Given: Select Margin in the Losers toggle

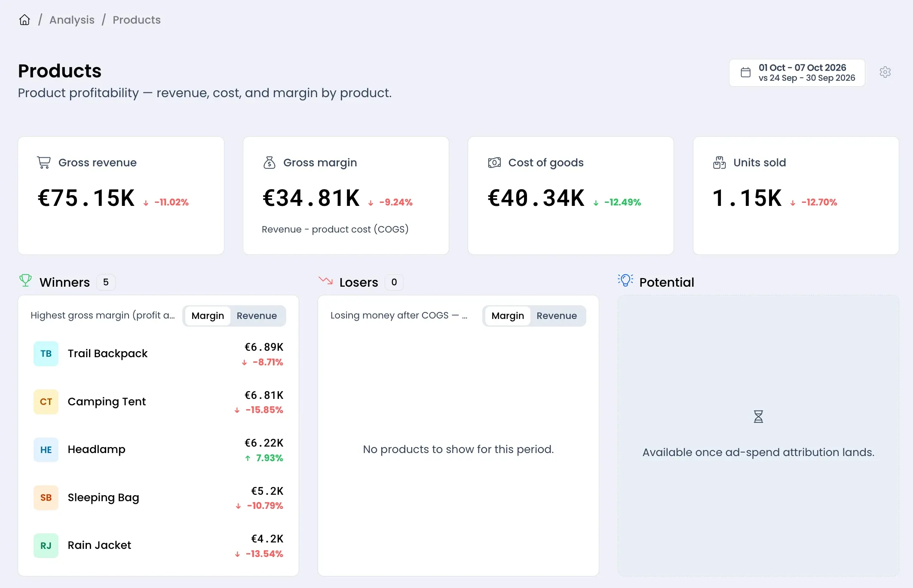Looking at the screenshot, I should click(508, 316).
